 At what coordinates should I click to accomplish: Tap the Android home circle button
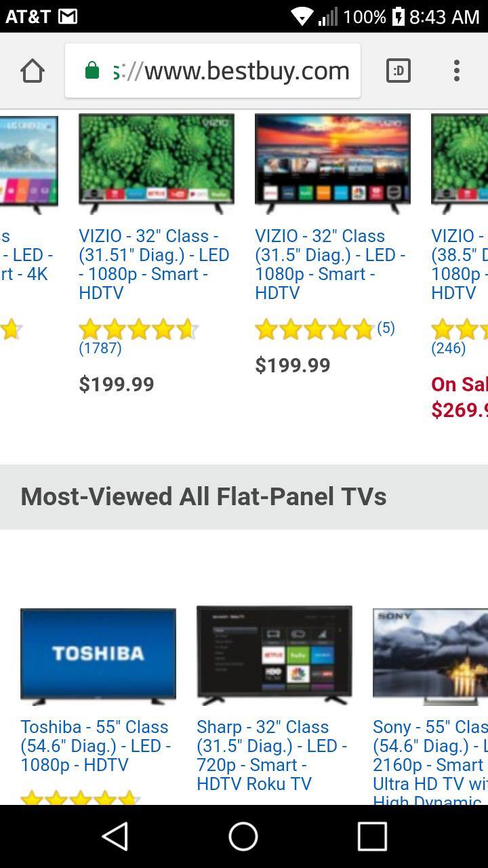click(243, 836)
